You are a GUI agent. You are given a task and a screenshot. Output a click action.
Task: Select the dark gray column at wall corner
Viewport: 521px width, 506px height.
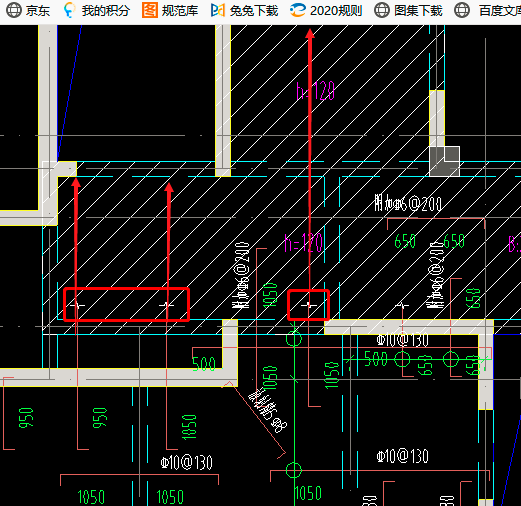445,161
